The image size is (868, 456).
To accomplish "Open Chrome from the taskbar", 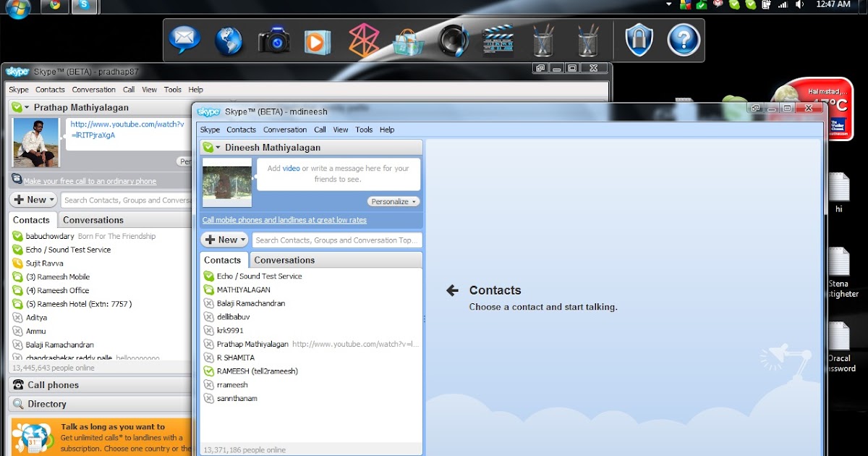I will point(54,7).
